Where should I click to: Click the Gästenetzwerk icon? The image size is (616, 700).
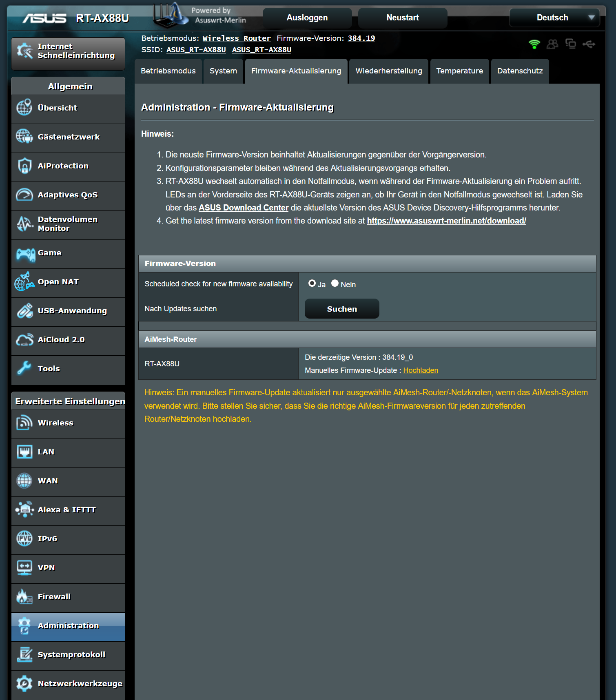click(24, 137)
